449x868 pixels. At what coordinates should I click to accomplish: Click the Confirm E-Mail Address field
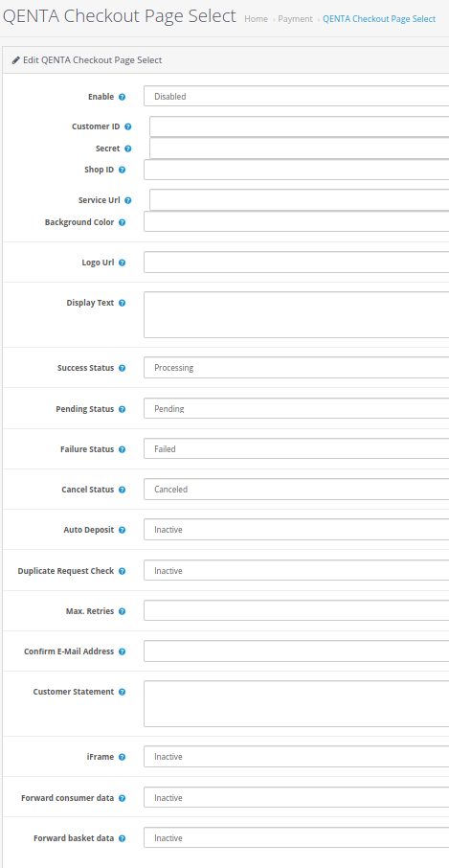(297, 651)
